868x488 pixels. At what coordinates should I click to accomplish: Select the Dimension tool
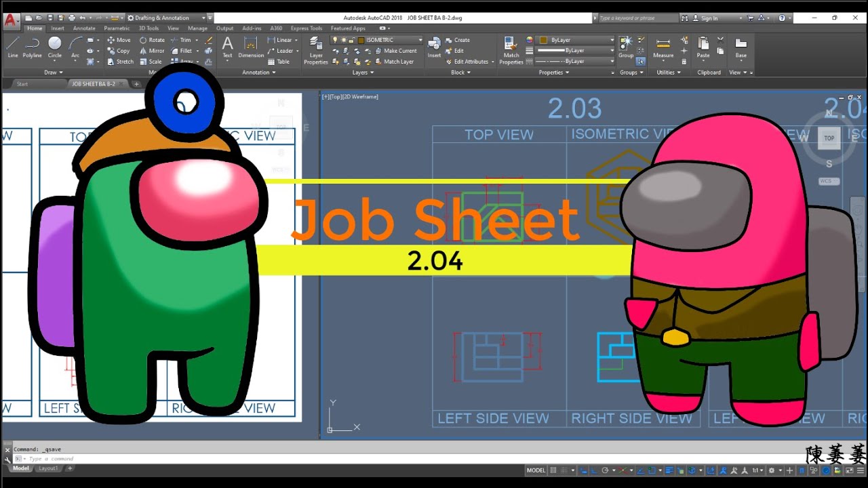(251, 47)
